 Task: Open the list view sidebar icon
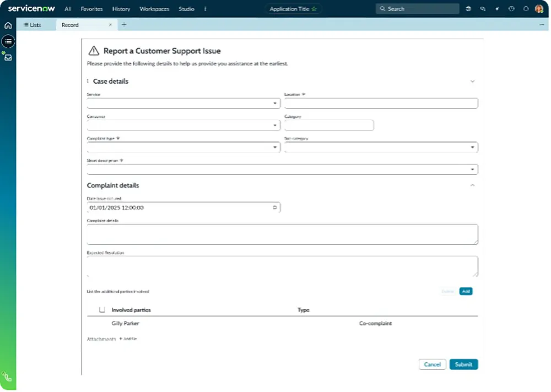tap(8, 41)
